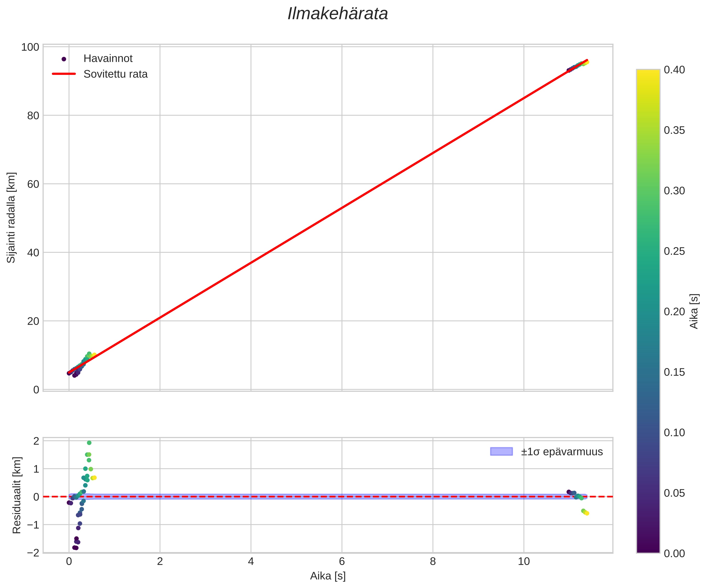The image size is (706, 588).
Task: Click the red Sovitettu rata legend line
Action: (x=64, y=74)
